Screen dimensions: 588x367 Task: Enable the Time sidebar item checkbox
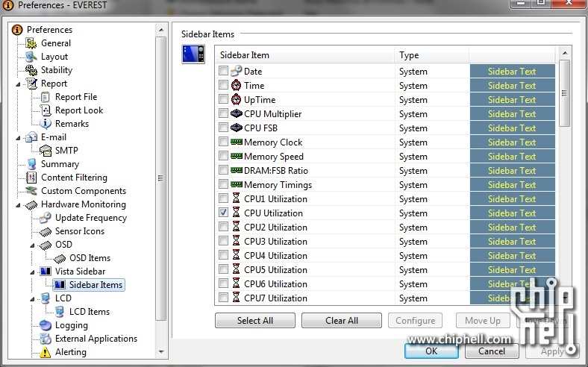point(224,85)
